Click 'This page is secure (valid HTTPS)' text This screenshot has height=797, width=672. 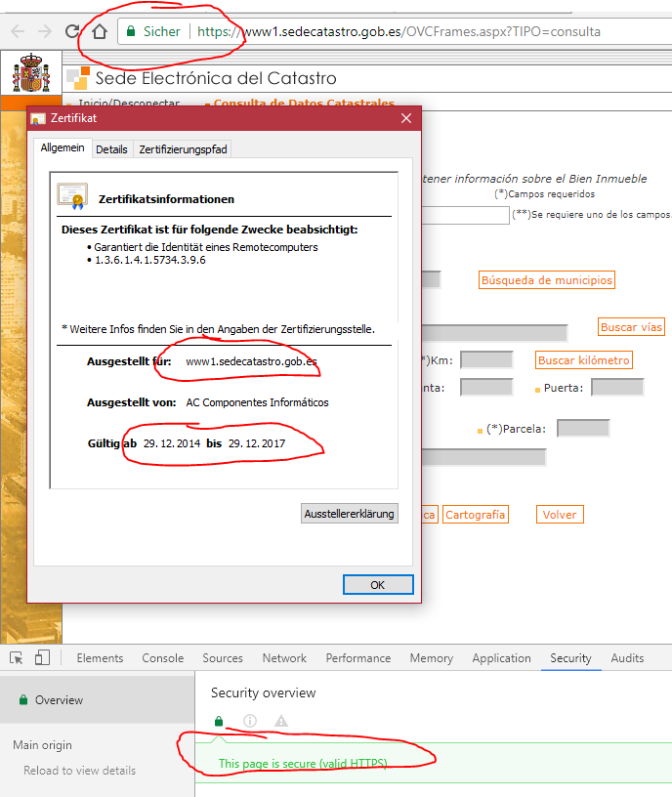click(303, 764)
